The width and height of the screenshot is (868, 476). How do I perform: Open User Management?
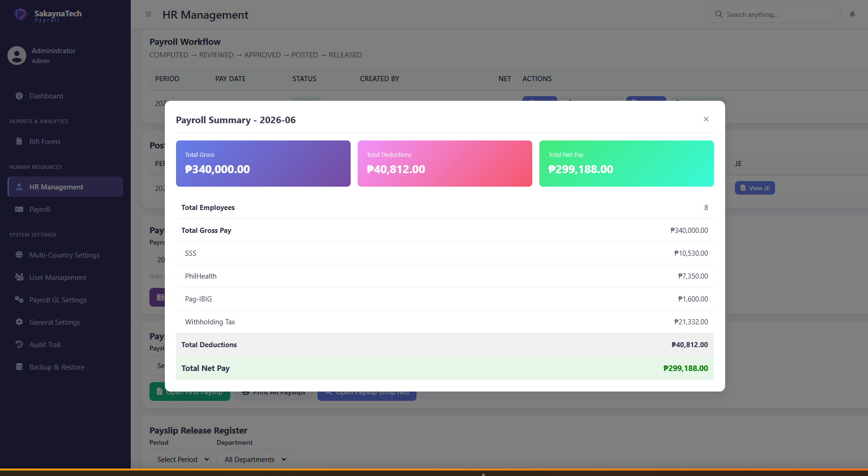(65, 277)
